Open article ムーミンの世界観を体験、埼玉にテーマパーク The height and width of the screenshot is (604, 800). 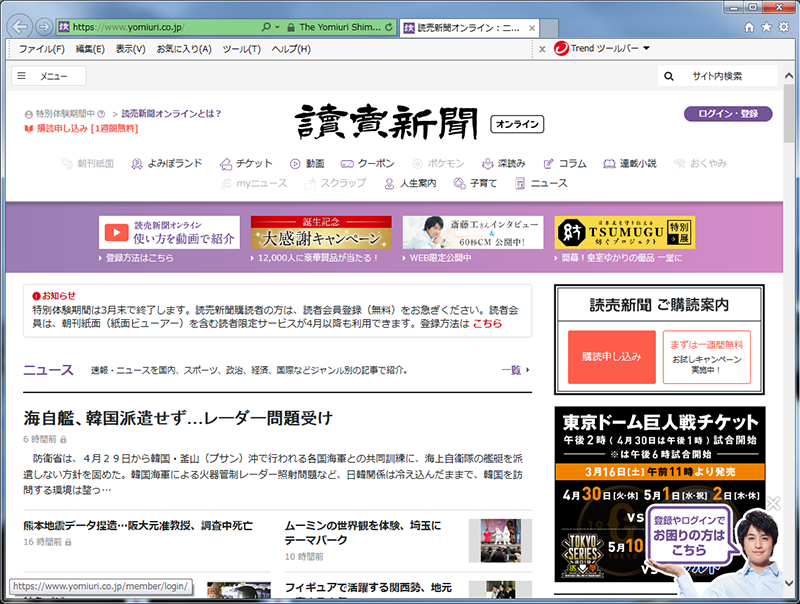[x=363, y=533]
